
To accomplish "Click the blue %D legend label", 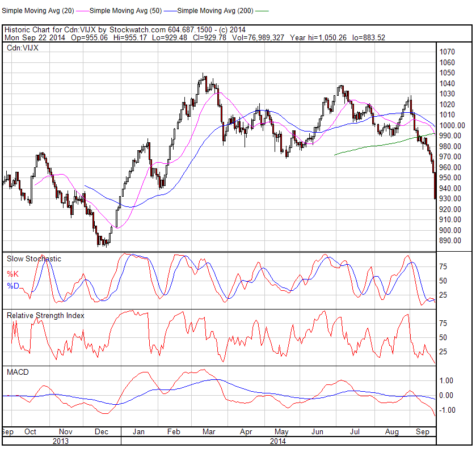I will point(12,286).
